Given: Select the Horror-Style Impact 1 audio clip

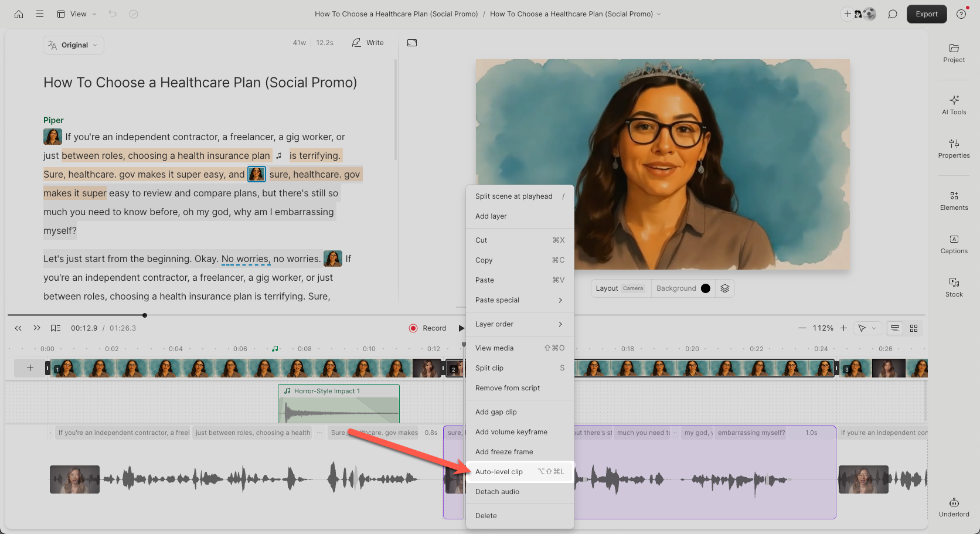Looking at the screenshot, I should coord(338,403).
